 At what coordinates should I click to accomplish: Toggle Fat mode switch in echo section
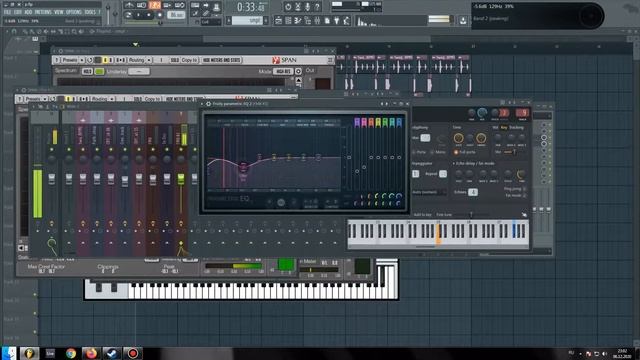click(524, 196)
